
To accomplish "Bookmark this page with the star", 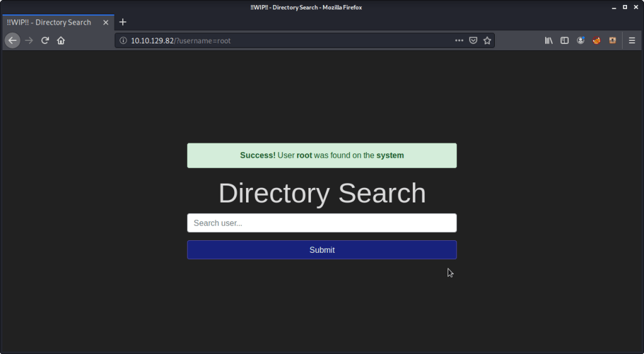I will [x=487, y=40].
